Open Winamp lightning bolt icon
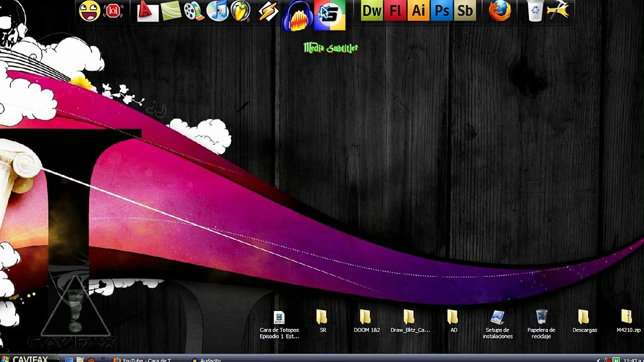 (x=268, y=11)
